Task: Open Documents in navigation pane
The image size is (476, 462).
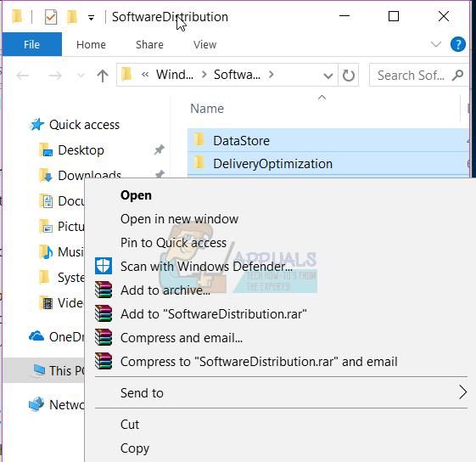Action: [x=70, y=201]
